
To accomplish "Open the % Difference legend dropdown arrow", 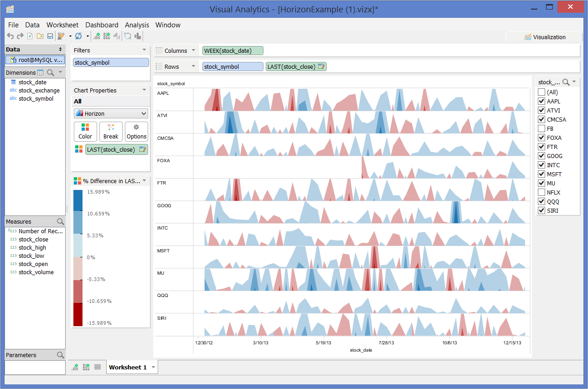I will [x=144, y=181].
